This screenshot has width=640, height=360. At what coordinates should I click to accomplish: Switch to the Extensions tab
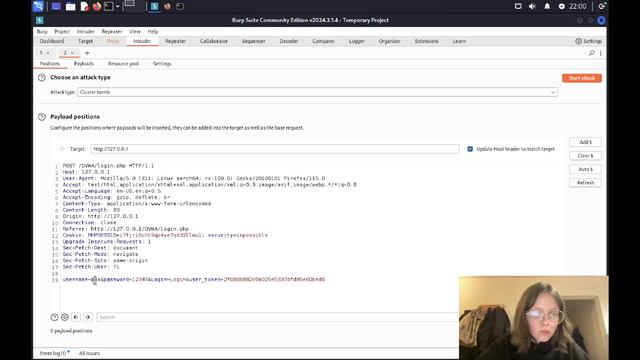point(427,41)
